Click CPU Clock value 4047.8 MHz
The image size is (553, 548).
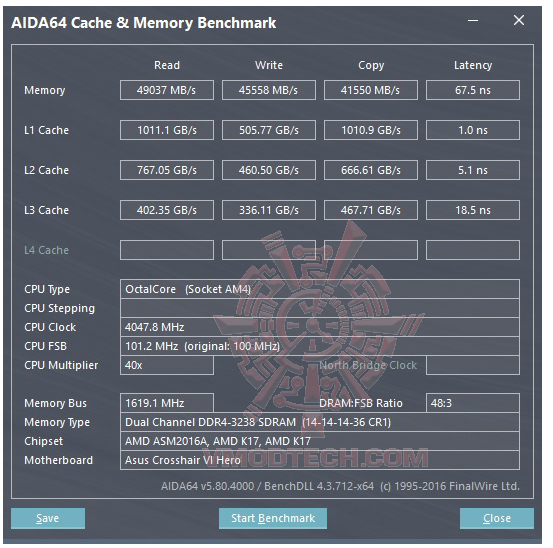(x=320, y=327)
